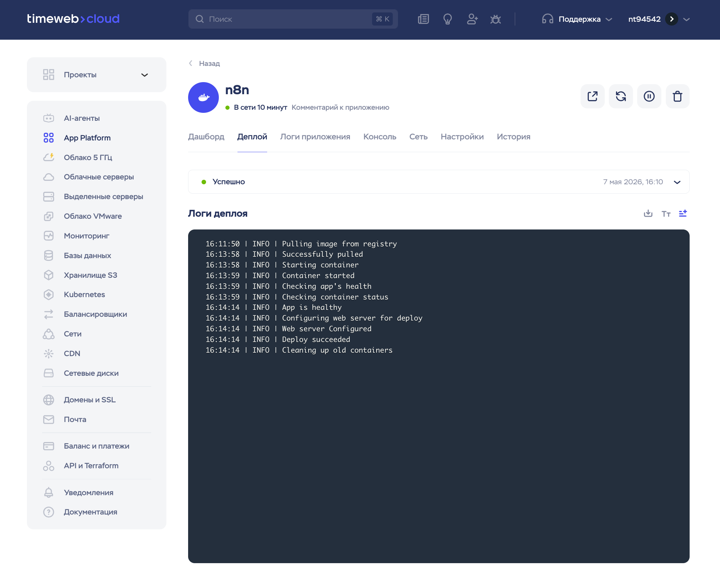Click the Pulling image from registry line
This screenshot has height=588, width=720.
tap(301, 244)
